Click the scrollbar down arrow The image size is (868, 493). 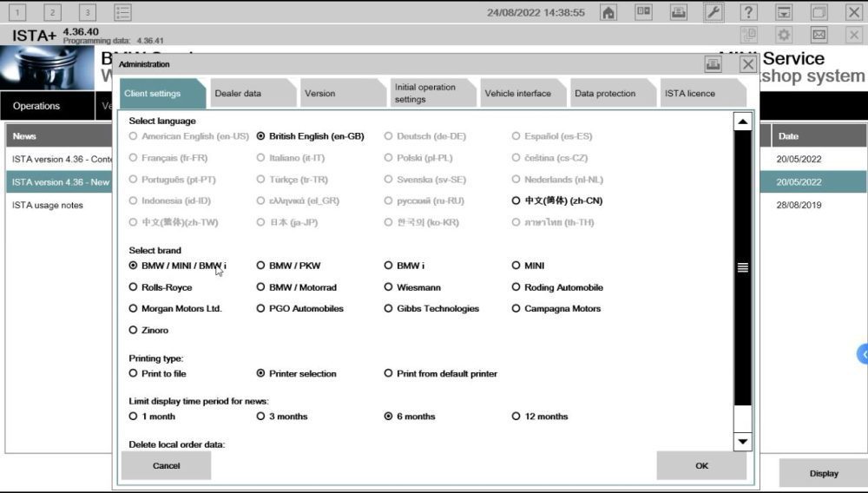[743, 442]
